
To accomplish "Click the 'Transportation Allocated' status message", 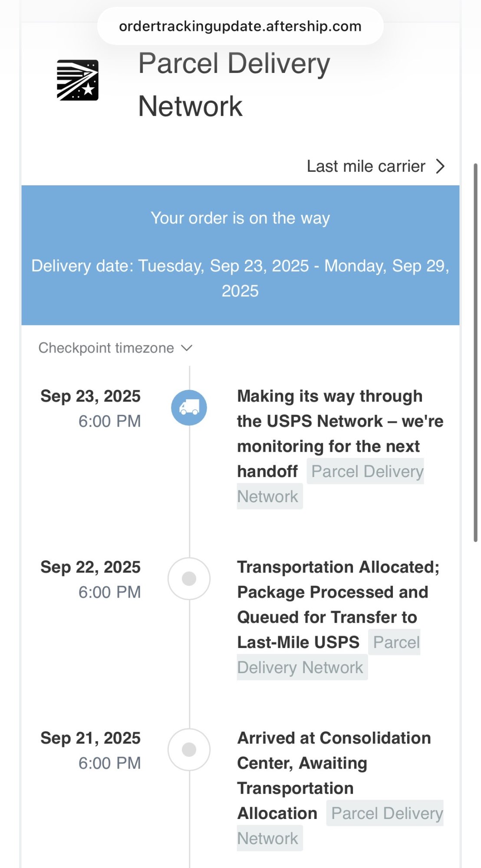I will tap(338, 592).
